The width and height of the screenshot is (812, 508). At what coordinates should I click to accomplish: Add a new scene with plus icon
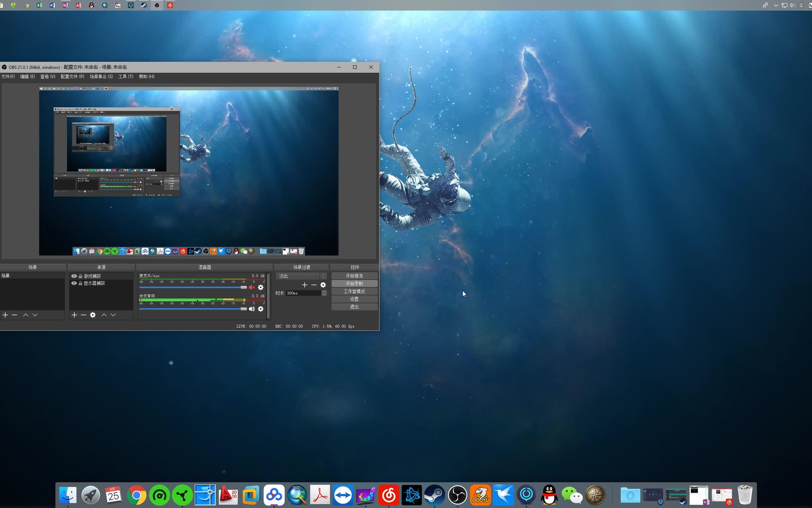coord(5,315)
